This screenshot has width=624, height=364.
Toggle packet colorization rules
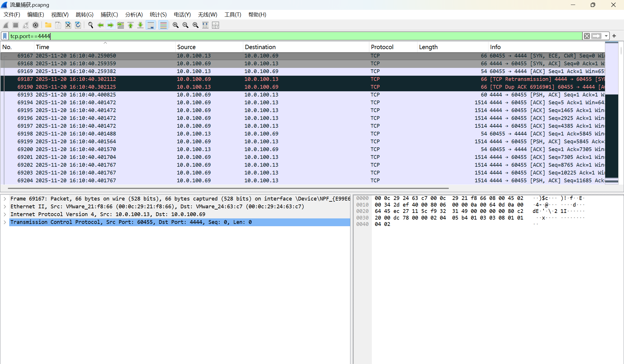point(164,25)
